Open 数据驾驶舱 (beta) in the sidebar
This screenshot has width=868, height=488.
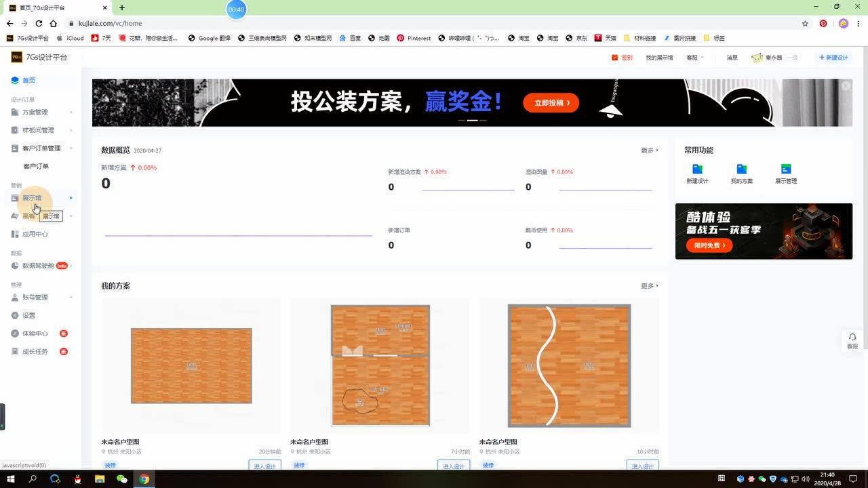(37, 265)
